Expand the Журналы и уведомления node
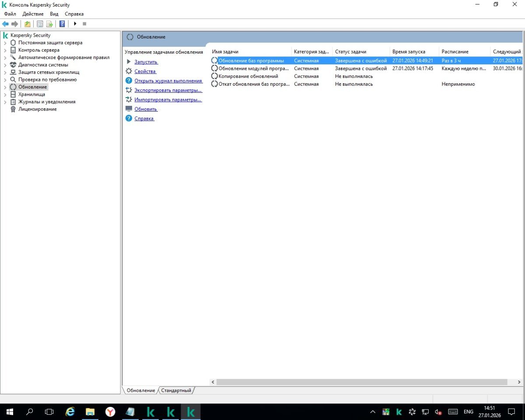The height and width of the screenshot is (420, 525). click(5, 102)
